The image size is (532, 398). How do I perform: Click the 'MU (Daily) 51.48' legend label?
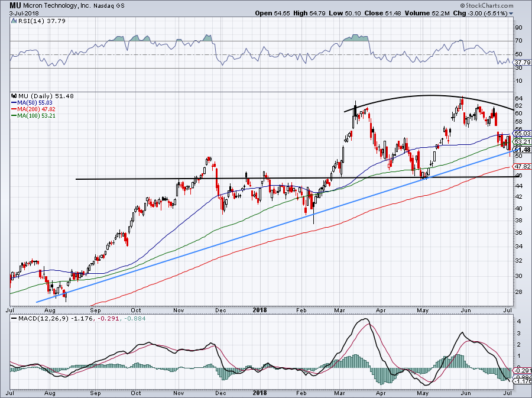pos(46,96)
